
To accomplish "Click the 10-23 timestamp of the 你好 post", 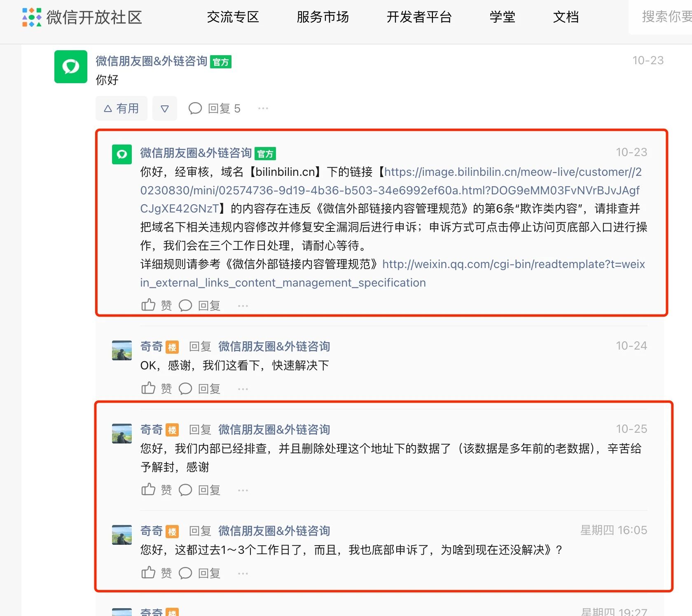I will point(648,61).
